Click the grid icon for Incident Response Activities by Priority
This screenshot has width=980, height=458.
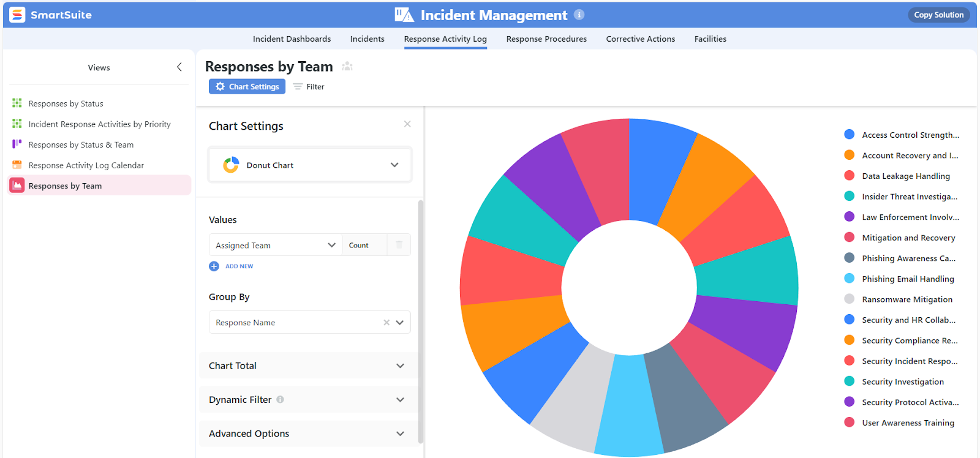coord(17,124)
